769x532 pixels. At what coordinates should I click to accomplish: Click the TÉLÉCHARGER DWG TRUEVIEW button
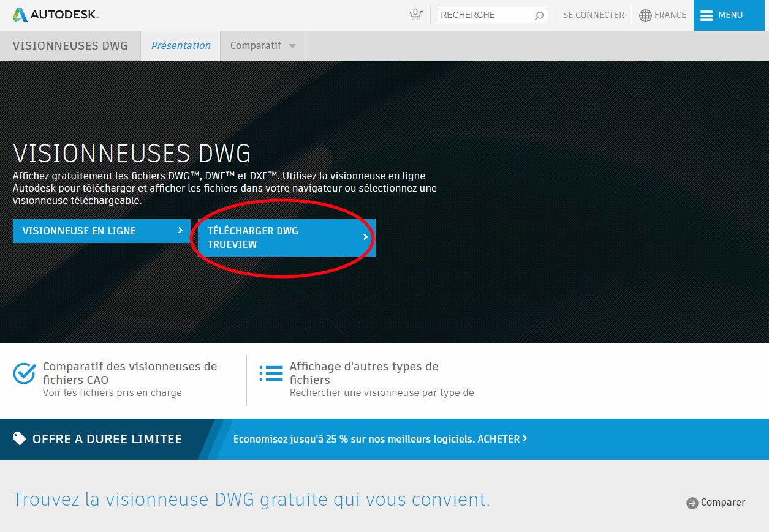click(287, 238)
